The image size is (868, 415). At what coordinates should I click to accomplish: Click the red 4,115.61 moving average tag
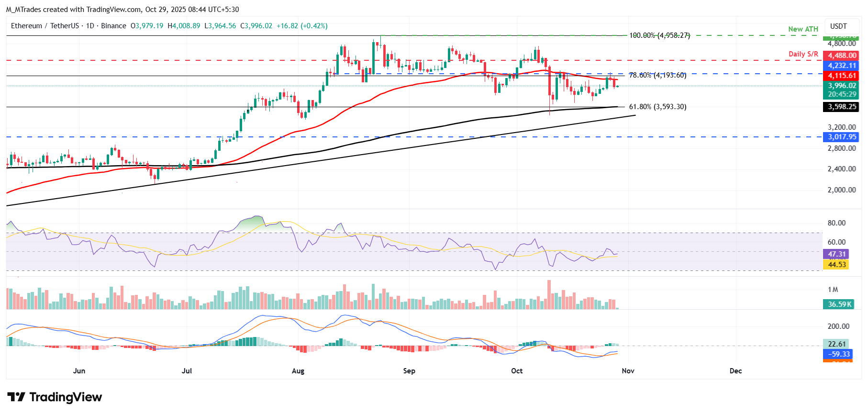842,76
